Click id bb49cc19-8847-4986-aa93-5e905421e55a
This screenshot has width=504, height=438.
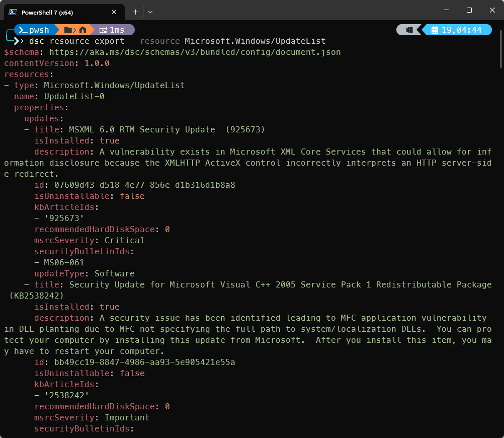pyautogui.click(x=145, y=362)
